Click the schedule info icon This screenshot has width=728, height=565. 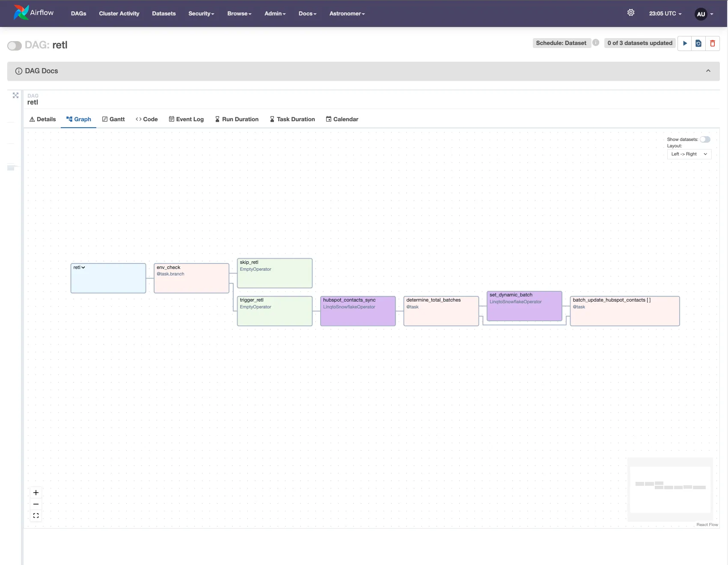[x=596, y=43]
